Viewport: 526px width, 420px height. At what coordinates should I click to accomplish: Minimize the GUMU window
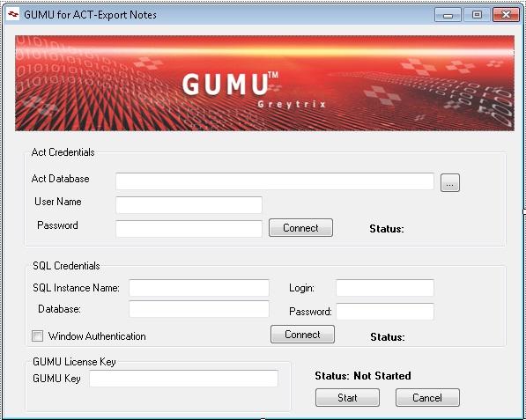[448, 15]
